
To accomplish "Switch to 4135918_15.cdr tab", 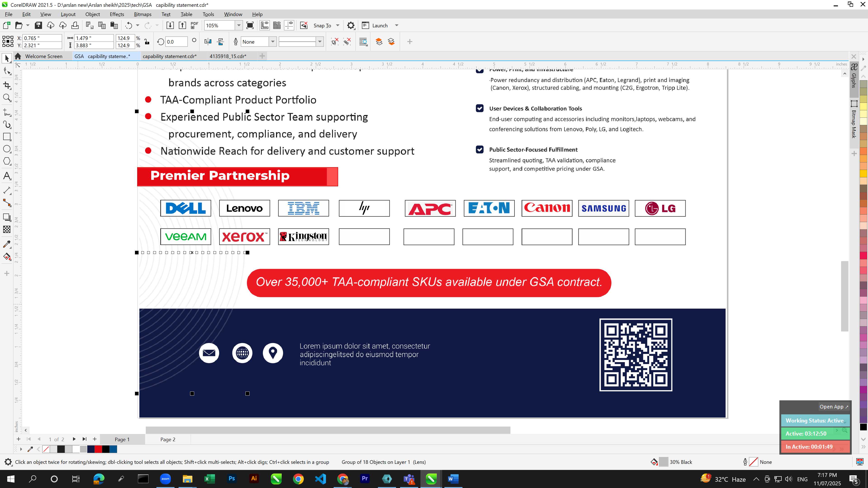I will [x=228, y=56].
